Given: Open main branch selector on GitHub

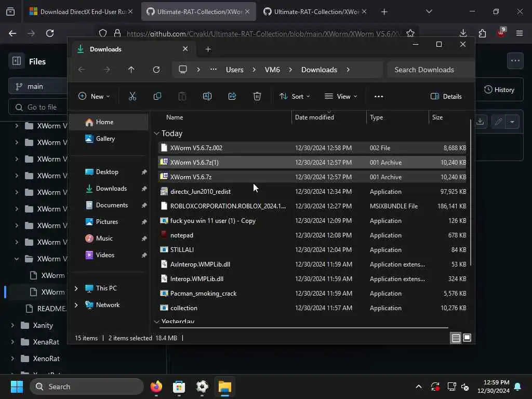Looking at the screenshot, I should point(38,87).
